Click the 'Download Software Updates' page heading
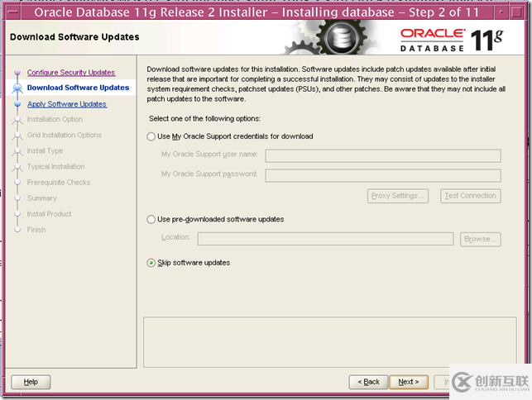The width and height of the screenshot is (532, 400). [x=74, y=37]
